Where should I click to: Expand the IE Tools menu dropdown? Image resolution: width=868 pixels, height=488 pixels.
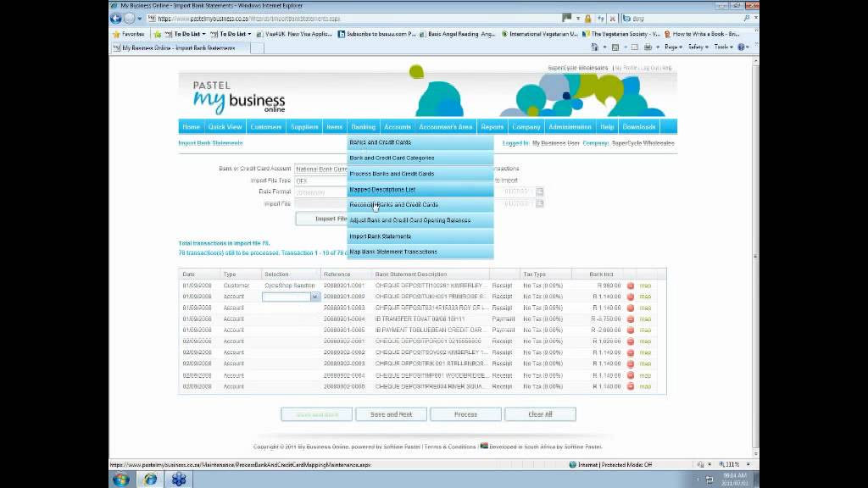(723, 47)
